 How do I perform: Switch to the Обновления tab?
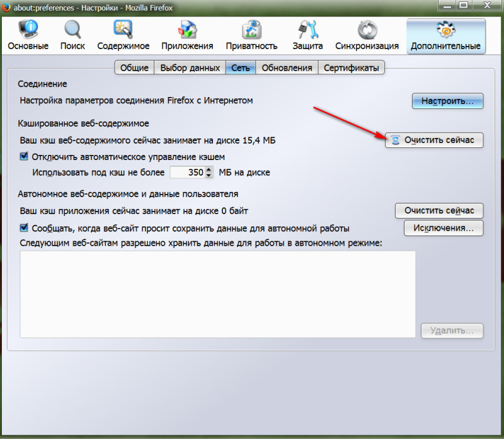click(287, 67)
